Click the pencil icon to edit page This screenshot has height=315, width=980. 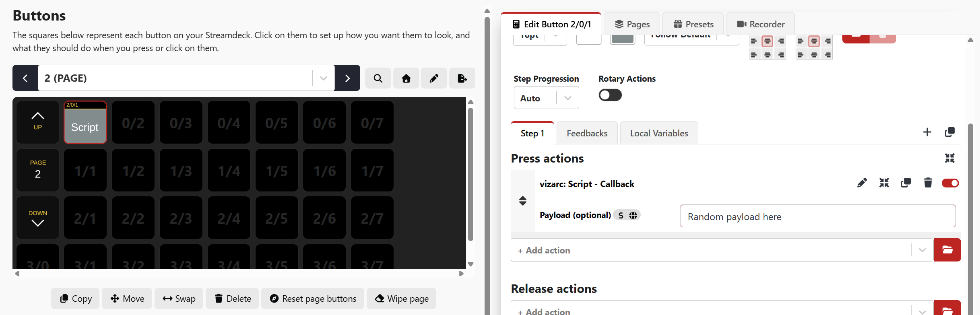coord(434,78)
